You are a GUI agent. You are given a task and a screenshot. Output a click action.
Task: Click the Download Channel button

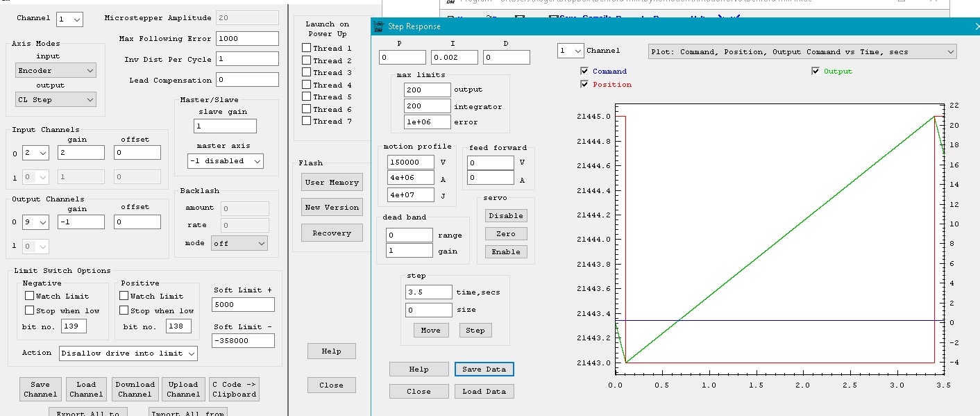click(135, 389)
